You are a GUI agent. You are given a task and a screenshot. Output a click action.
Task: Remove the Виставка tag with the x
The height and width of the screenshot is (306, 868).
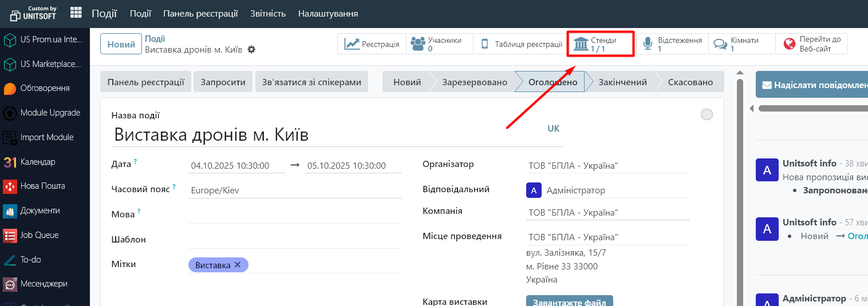(238, 265)
